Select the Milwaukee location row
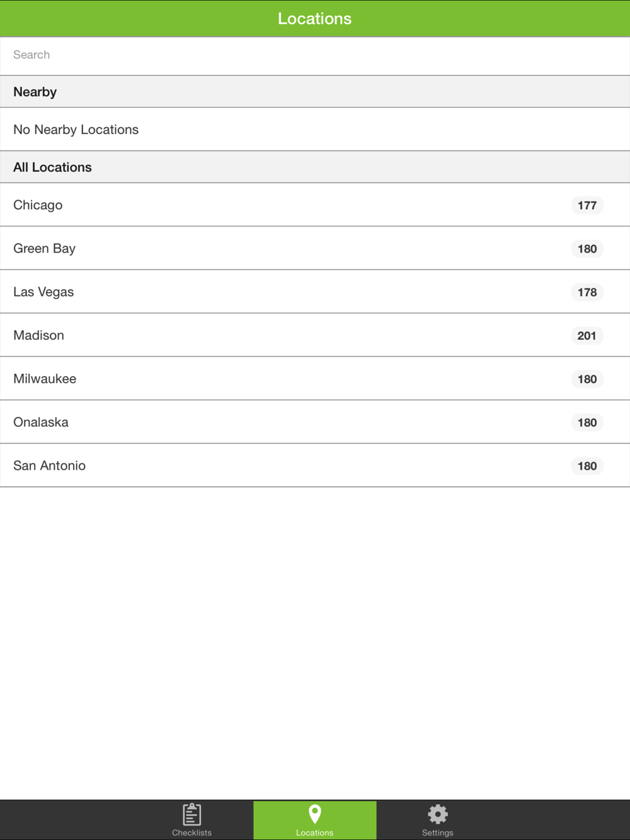630x840 pixels. point(315,378)
